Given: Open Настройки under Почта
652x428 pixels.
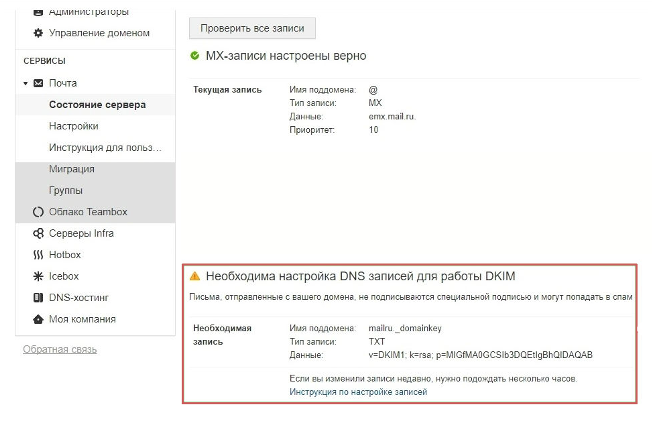Looking at the screenshot, I should click(73, 126).
